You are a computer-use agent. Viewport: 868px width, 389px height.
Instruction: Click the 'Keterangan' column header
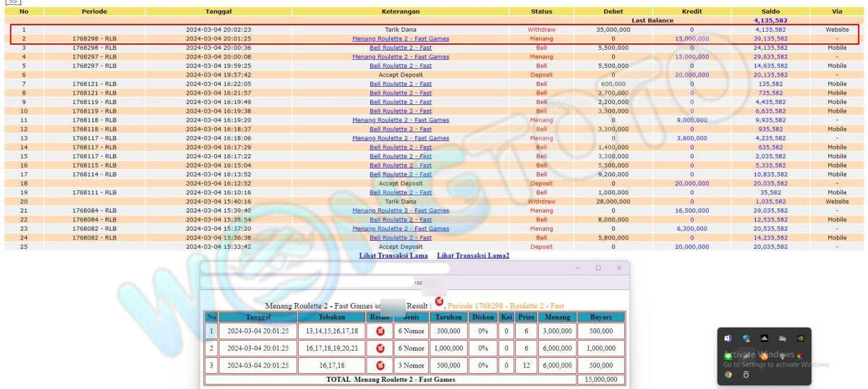click(400, 12)
